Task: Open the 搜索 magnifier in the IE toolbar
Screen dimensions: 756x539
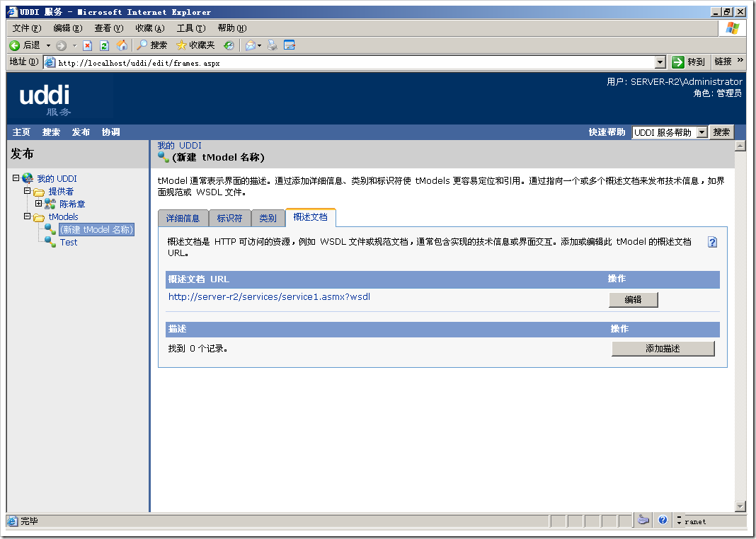Action: 152,45
